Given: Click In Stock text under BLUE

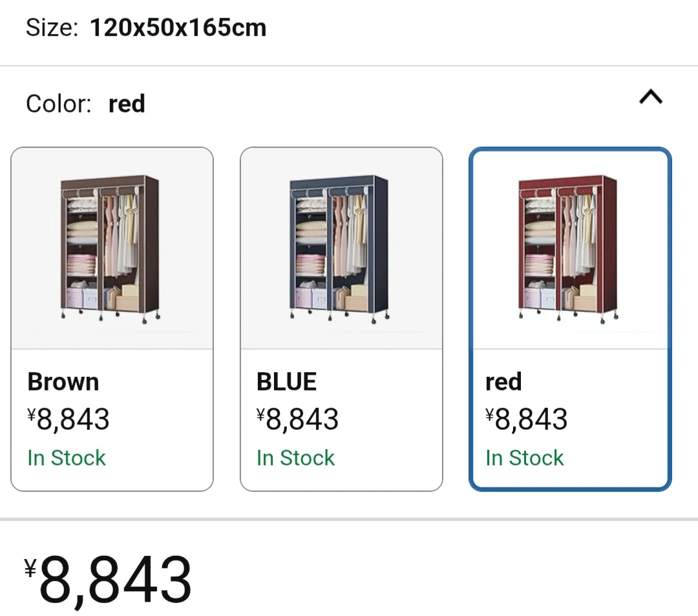Looking at the screenshot, I should (295, 458).
